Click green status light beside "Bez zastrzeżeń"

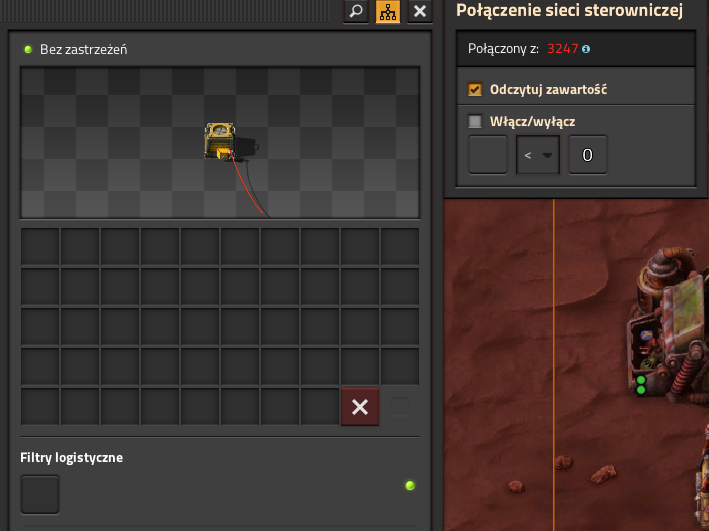[x=28, y=49]
